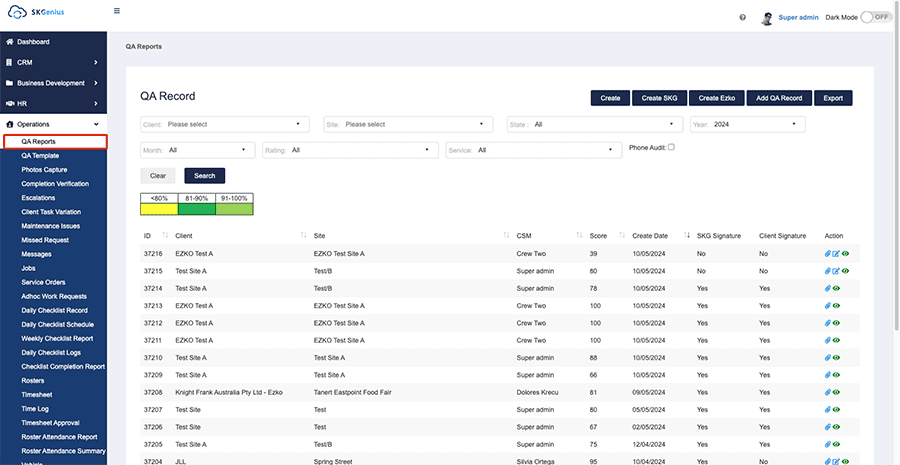Viewport: 900px width, 465px height.
Task: Open the Year 2024 dropdown
Action: coord(747,124)
